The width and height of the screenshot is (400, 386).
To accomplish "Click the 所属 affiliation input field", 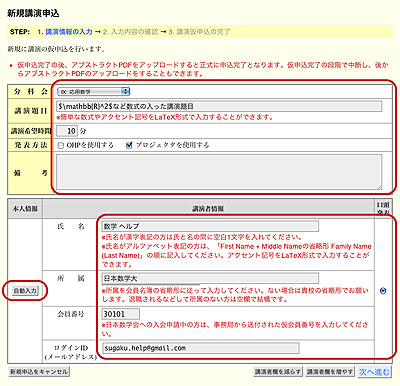I will (210, 278).
